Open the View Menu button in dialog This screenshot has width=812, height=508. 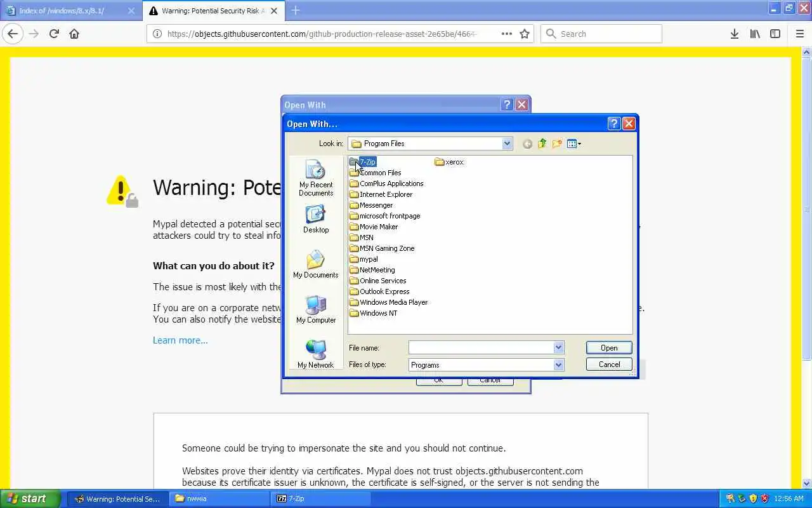(x=573, y=144)
